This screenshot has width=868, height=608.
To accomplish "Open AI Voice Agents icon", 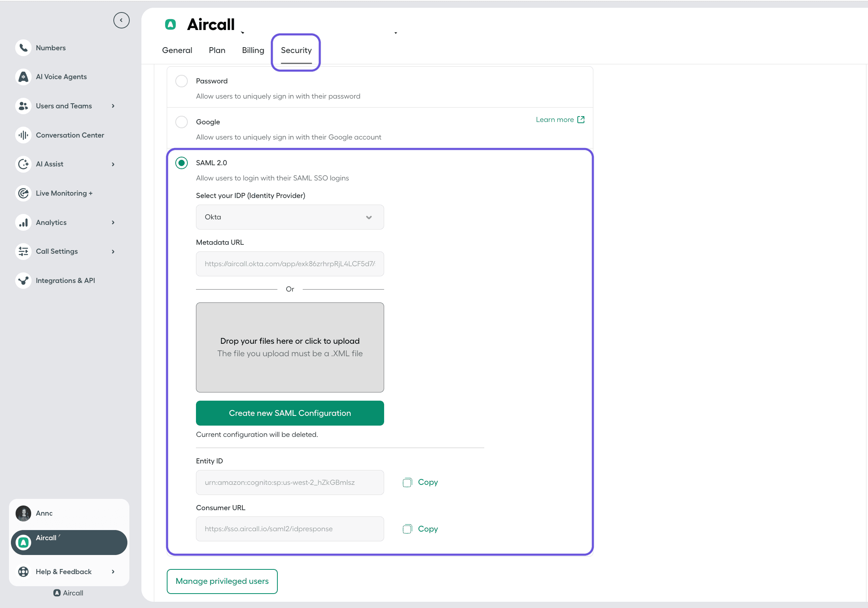I will pyautogui.click(x=23, y=77).
